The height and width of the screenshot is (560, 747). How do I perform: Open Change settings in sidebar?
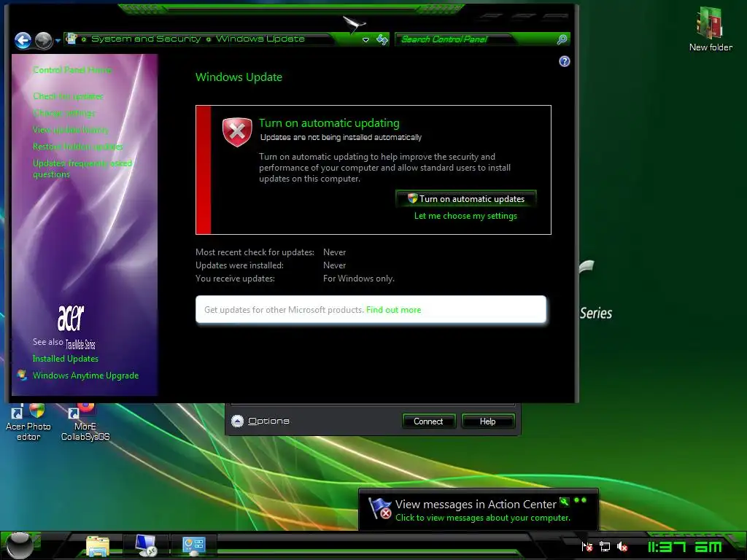click(x=64, y=113)
